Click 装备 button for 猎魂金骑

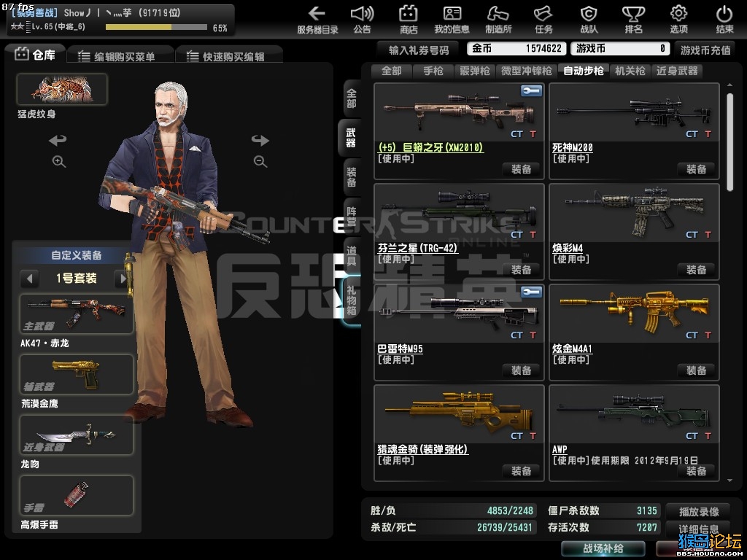pyautogui.click(x=521, y=471)
